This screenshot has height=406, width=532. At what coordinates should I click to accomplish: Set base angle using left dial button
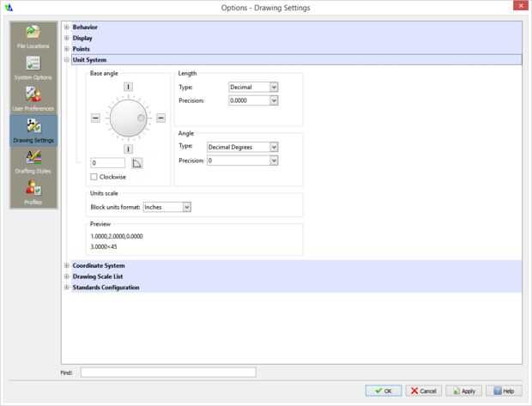[95, 118]
